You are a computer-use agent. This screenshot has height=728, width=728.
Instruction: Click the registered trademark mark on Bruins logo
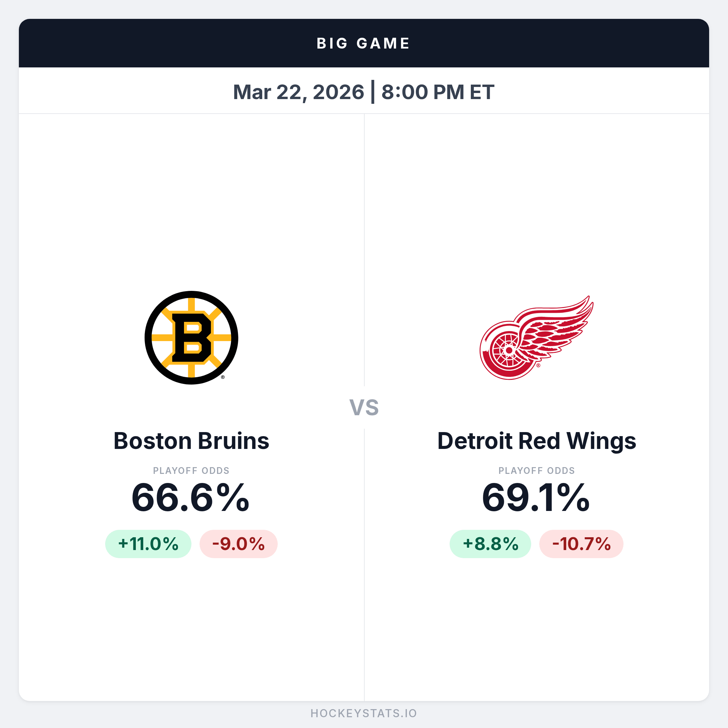tap(223, 377)
